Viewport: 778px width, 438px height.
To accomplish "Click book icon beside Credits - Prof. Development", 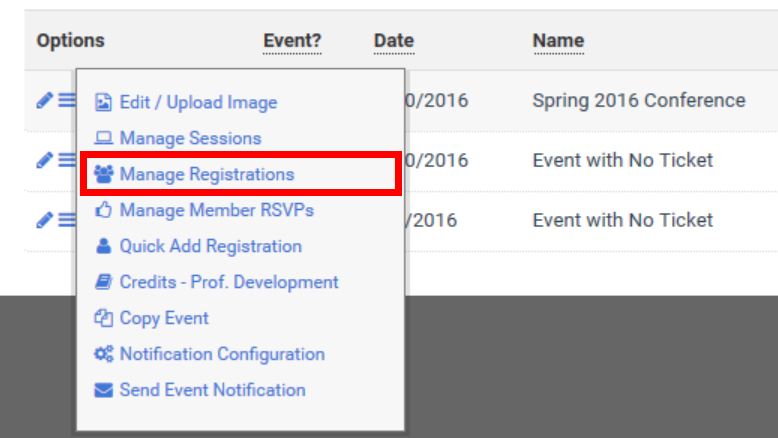I will pyautogui.click(x=103, y=282).
